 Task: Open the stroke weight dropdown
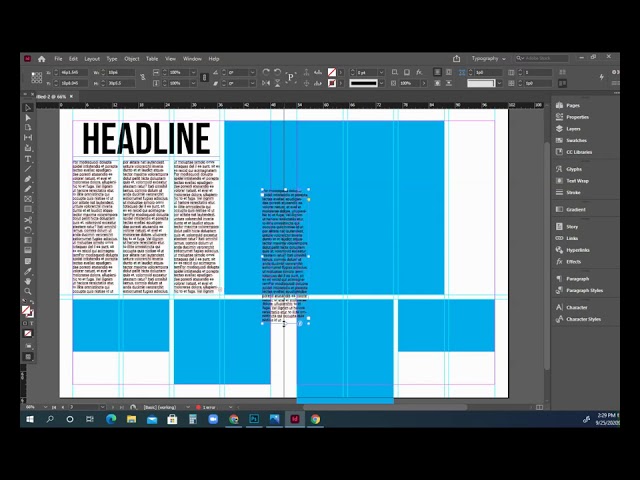[381, 72]
